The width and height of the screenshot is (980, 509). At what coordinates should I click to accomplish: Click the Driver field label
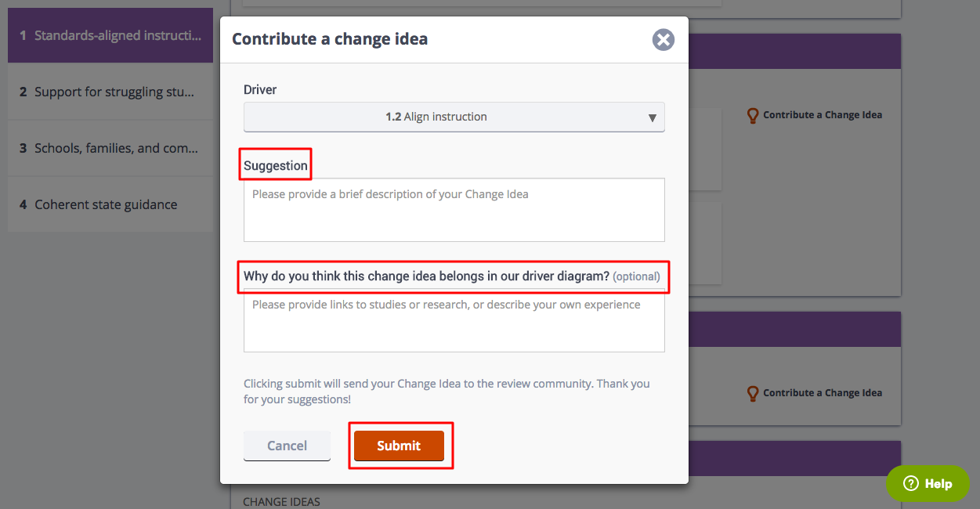pos(260,90)
